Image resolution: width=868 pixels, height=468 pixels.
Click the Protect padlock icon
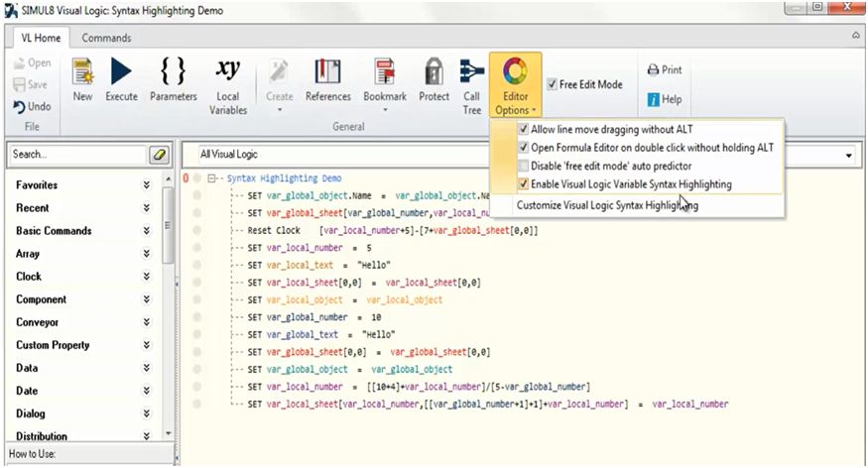pyautogui.click(x=434, y=71)
